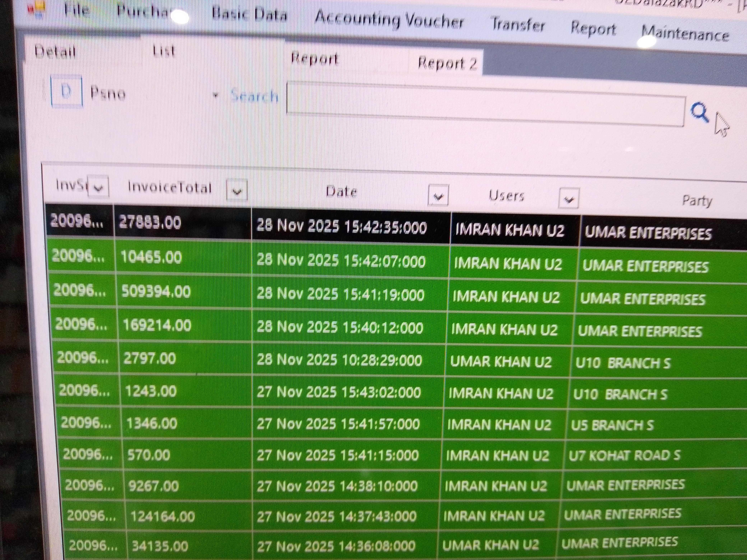Select the invoice row totaling 509394.00
Viewport: 747px width, 560px height.
coord(156,292)
